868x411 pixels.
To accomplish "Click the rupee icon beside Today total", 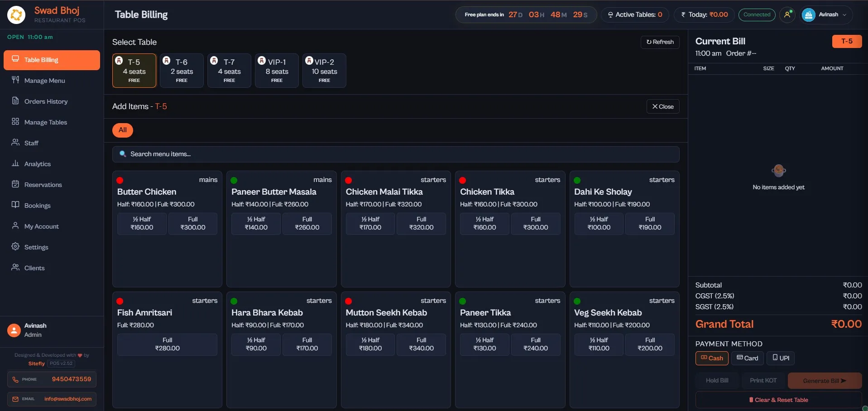I will point(683,14).
